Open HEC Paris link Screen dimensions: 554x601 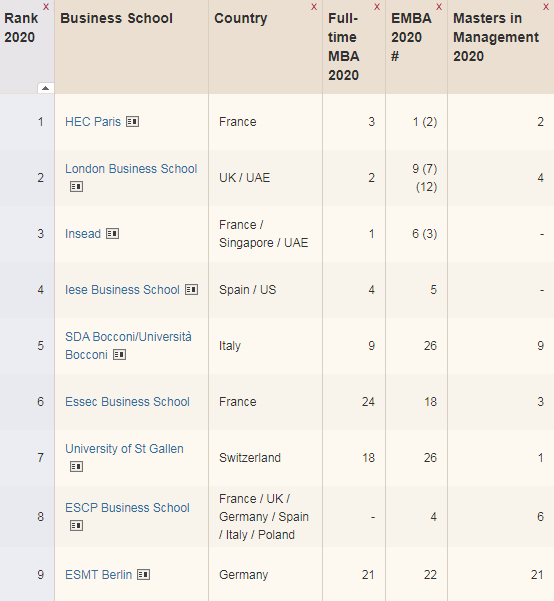(93, 122)
